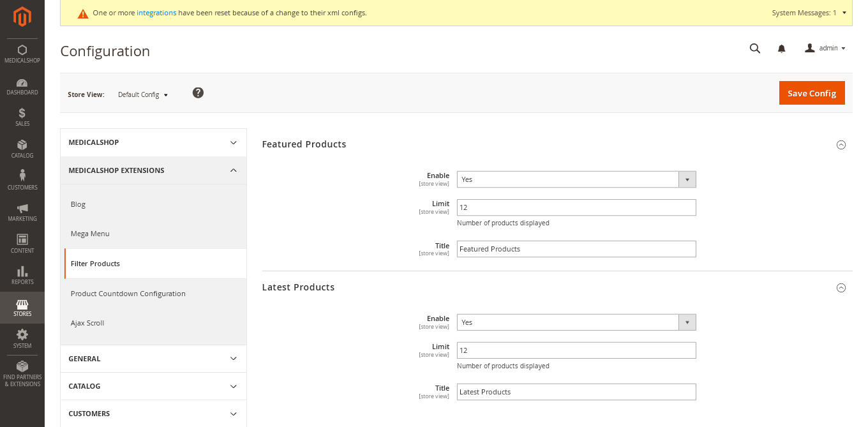The image size is (868, 427).
Task: Open the Medicalshop sidebar menu
Action: pyautogui.click(x=22, y=54)
